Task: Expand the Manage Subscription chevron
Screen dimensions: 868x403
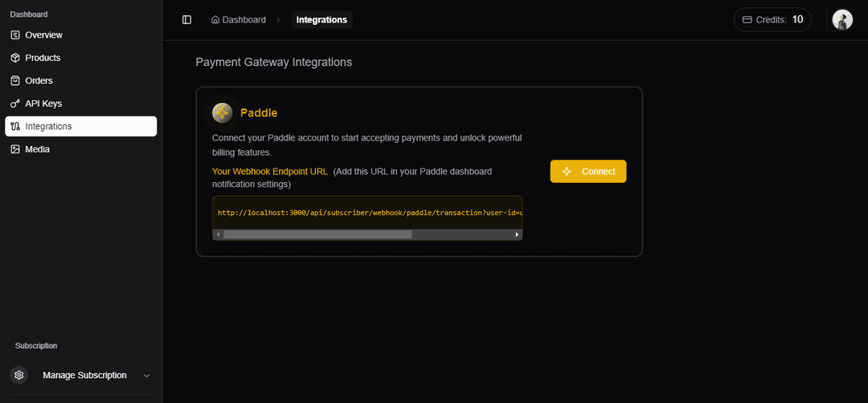Action: tap(146, 376)
